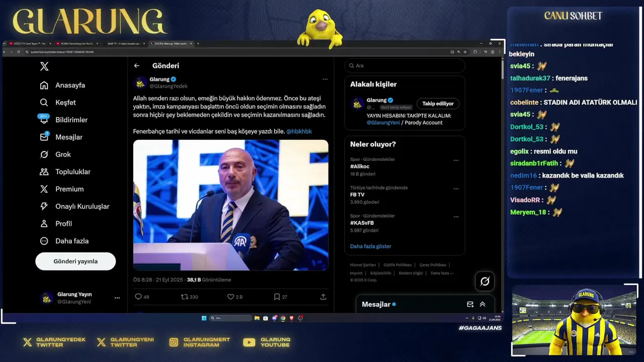Open the #KASvFB trending topic
Screen dimensions: 644x362
click(362, 223)
